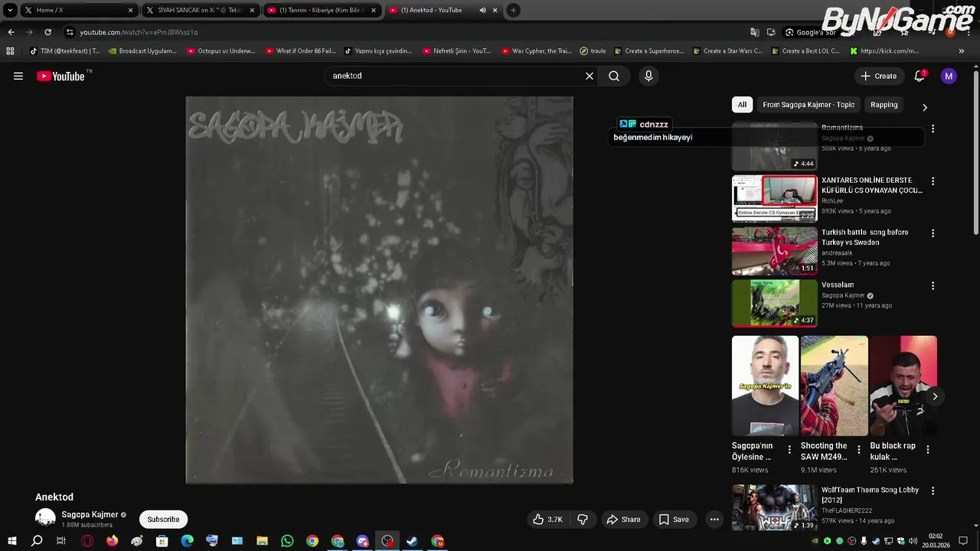Open a new browser tab
Screen dimensions: 980x551
point(513,10)
